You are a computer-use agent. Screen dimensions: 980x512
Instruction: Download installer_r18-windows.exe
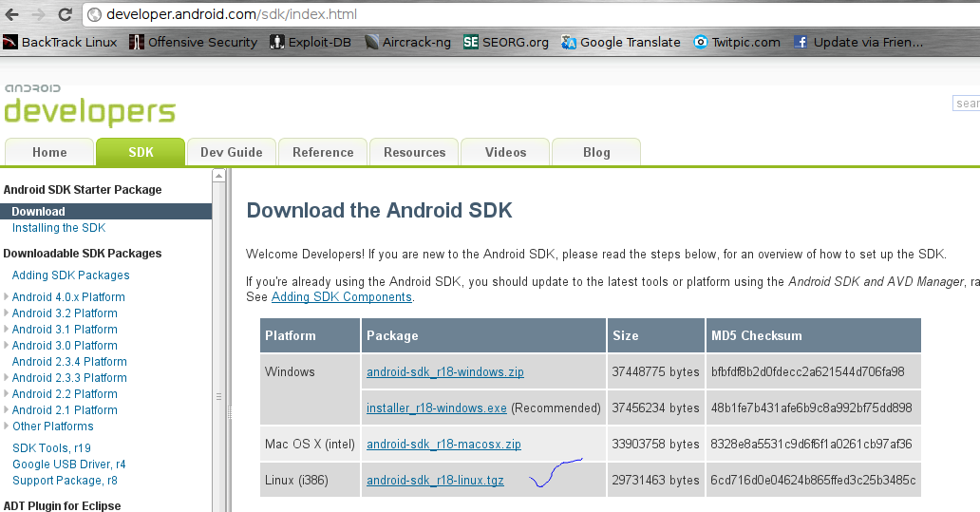pyautogui.click(x=436, y=408)
